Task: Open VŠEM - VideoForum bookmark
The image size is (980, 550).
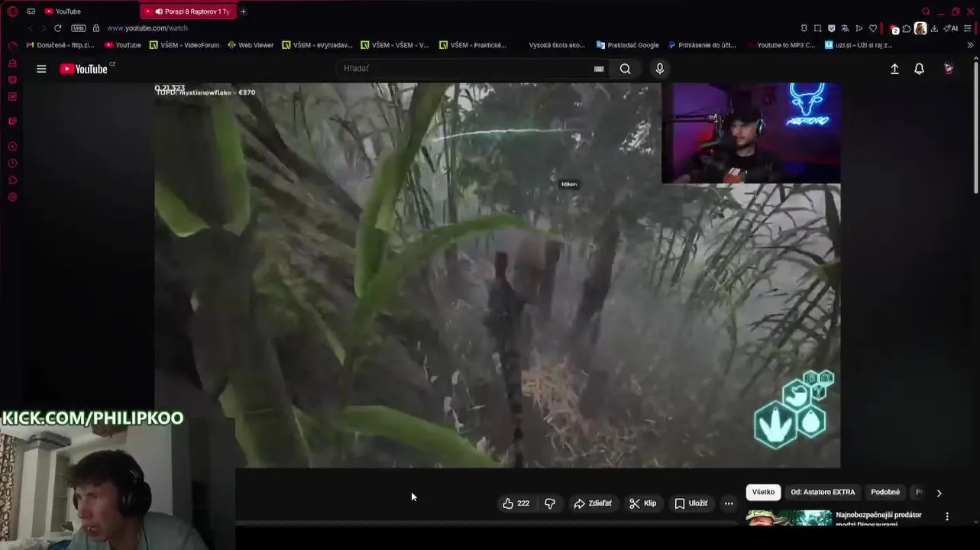Action: [x=185, y=45]
